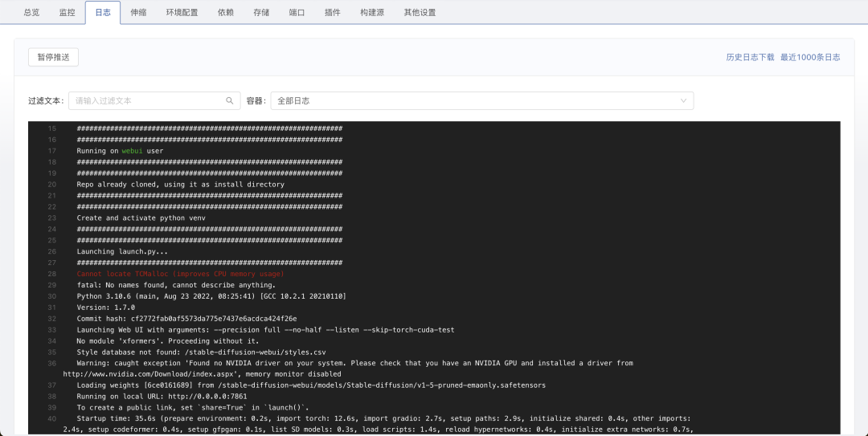Switch to the 总览 tab
This screenshot has height=436, width=868.
(31, 13)
